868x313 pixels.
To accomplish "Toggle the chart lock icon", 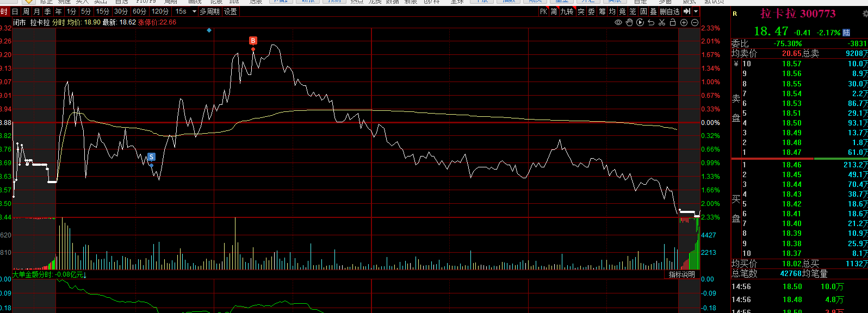I will [673, 22].
